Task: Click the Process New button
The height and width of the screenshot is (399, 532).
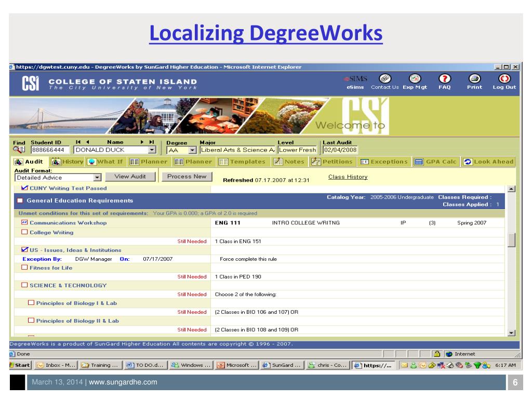Action: pos(187,177)
